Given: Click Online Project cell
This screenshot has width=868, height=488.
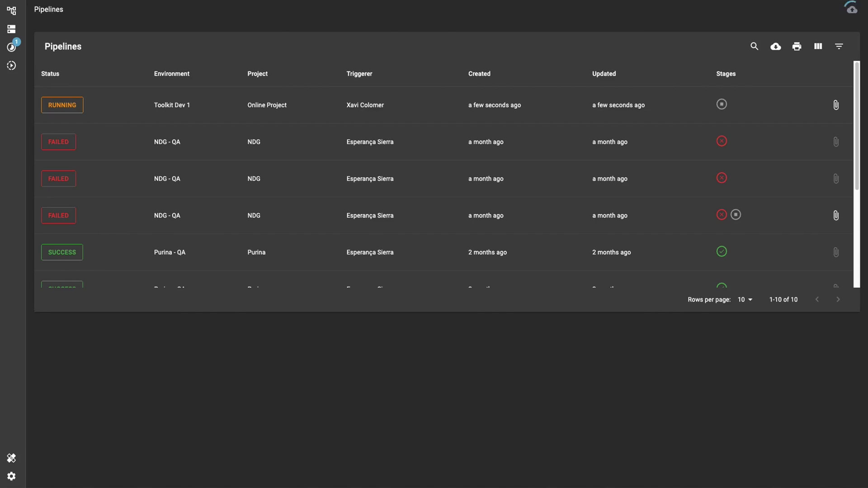Looking at the screenshot, I should pyautogui.click(x=267, y=105).
